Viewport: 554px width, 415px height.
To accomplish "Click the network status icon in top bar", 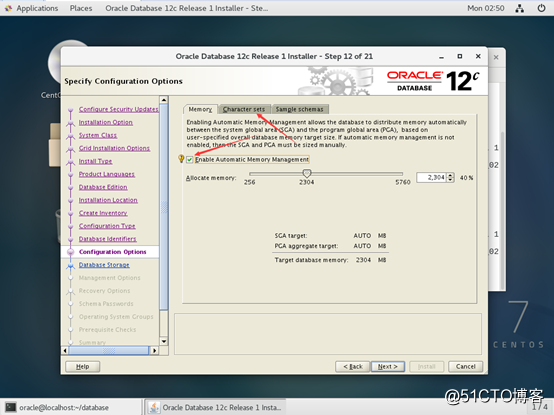I will point(519,8).
